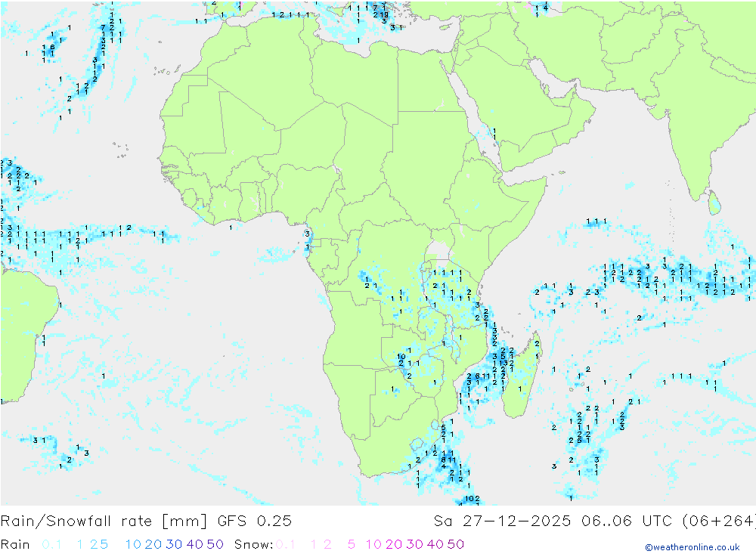Pick the rain 0.1 legend value
Viewport: 756px width, 554px height.
51,544
